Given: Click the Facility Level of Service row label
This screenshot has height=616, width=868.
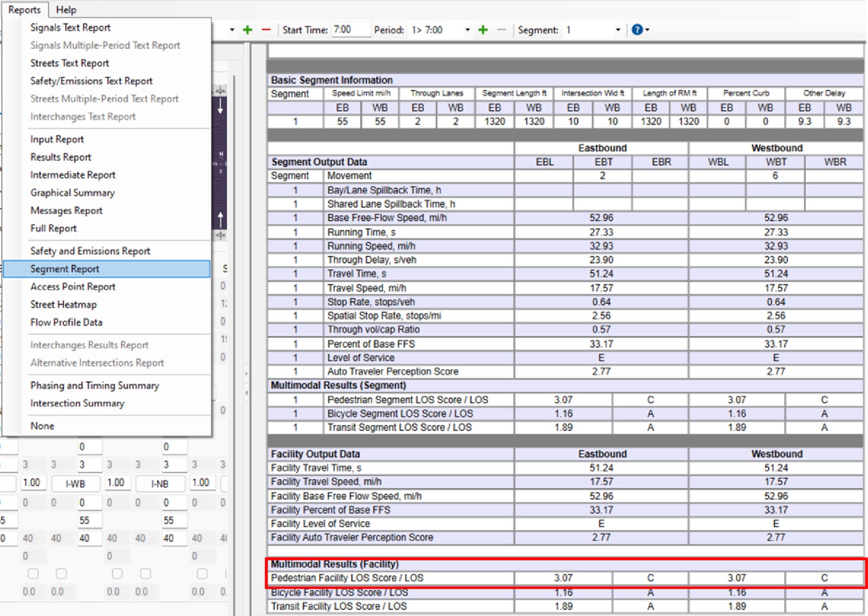Looking at the screenshot, I should (320, 524).
